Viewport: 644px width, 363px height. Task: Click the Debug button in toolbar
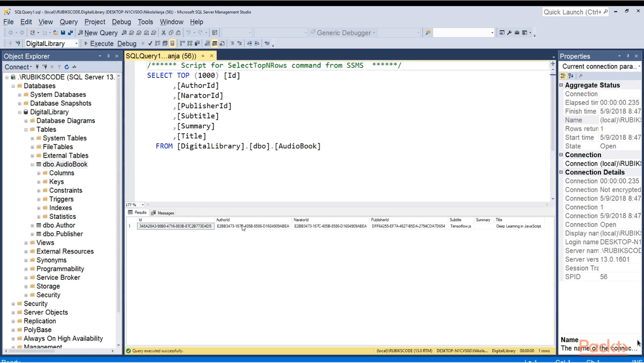pos(127,43)
